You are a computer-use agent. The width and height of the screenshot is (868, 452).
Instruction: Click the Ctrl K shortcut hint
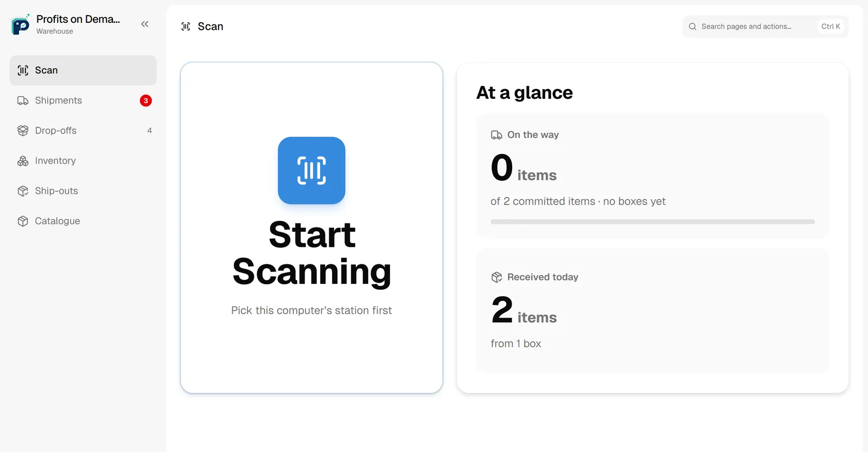(831, 27)
